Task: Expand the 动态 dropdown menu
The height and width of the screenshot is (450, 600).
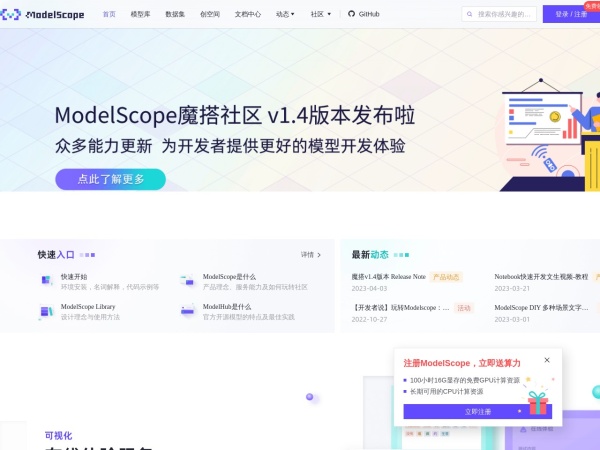Action: pos(285,14)
